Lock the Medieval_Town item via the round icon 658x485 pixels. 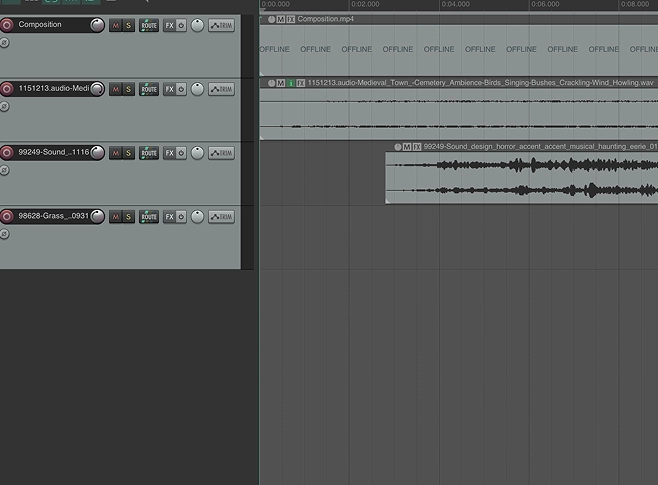click(x=272, y=83)
